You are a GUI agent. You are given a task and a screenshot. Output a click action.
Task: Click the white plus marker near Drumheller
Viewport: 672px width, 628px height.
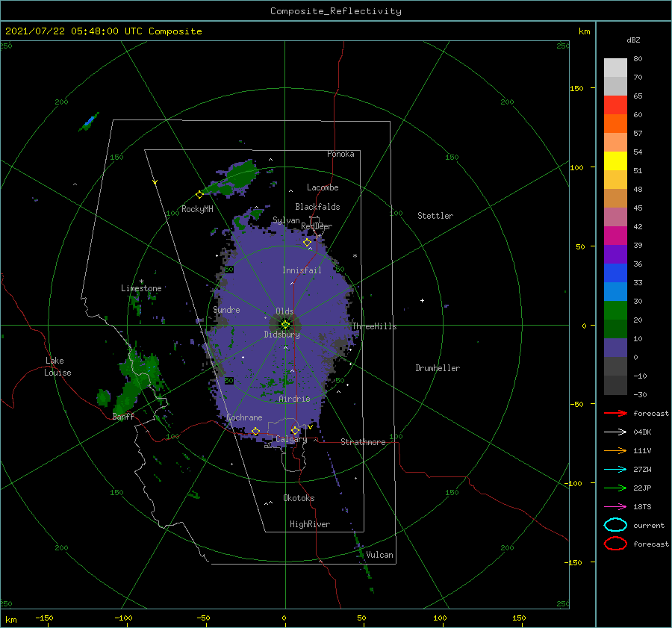pyautogui.click(x=422, y=300)
